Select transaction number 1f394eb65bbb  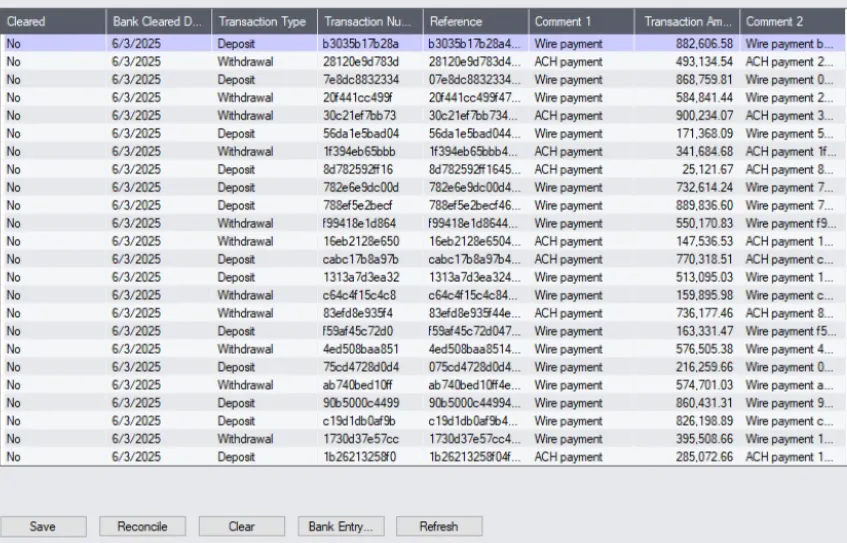click(x=359, y=151)
